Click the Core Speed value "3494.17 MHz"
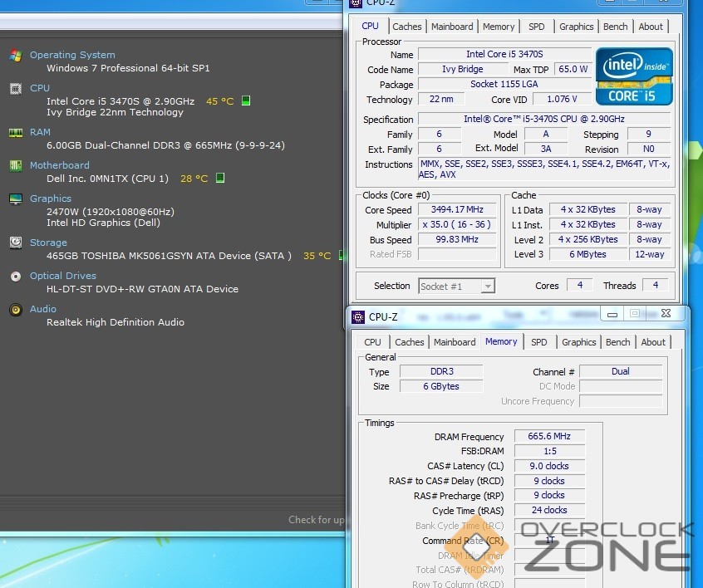This screenshot has width=703, height=588. (x=457, y=210)
